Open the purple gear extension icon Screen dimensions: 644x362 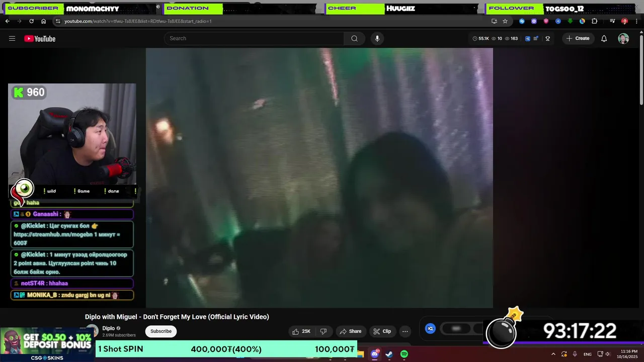coord(534,21)
